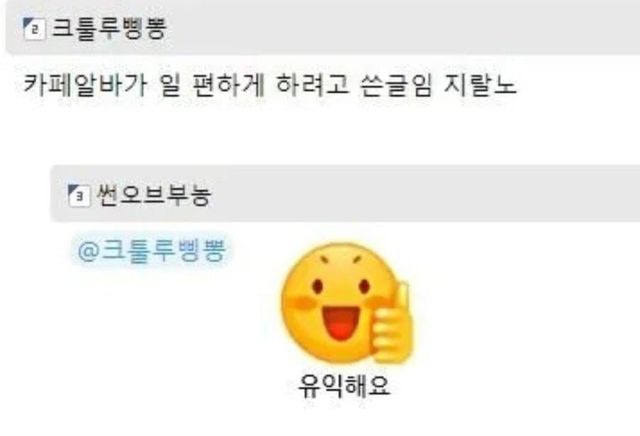The width and height of the screenshot is (640, 436).
Task: Click the word 편하게 in the comment
Action: 229,85
